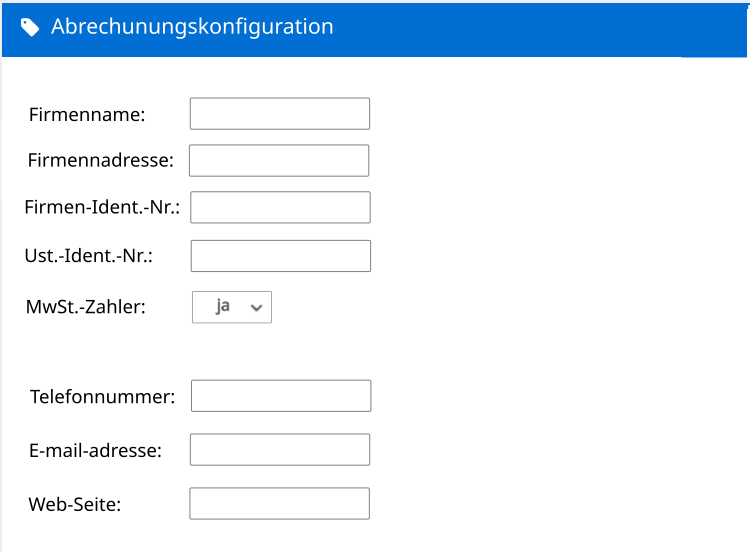This screenshot has height=552, width=750.
Task: Click the Telefonnummer label
Action: 102,397
